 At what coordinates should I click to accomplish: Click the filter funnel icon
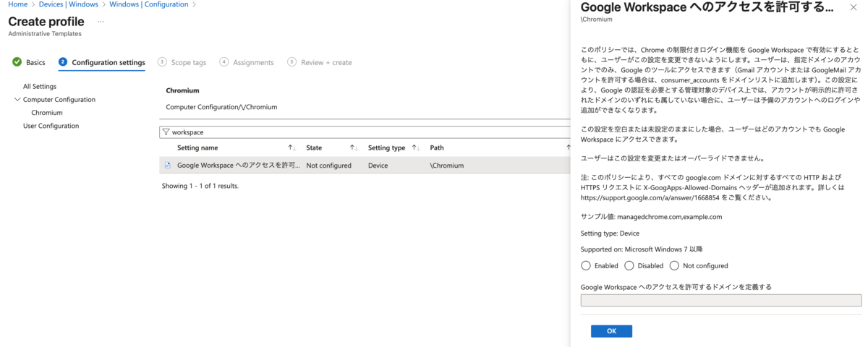[x=166, y=132]
